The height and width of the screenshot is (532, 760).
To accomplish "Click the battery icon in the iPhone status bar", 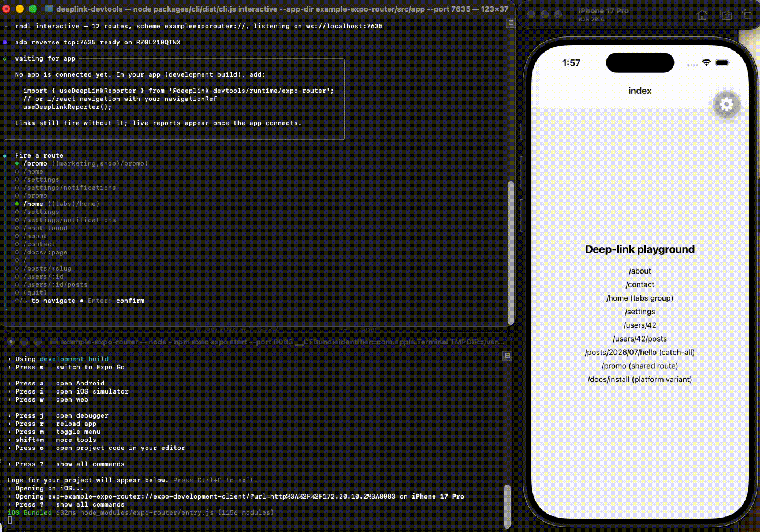I will (x=722, y=62).
